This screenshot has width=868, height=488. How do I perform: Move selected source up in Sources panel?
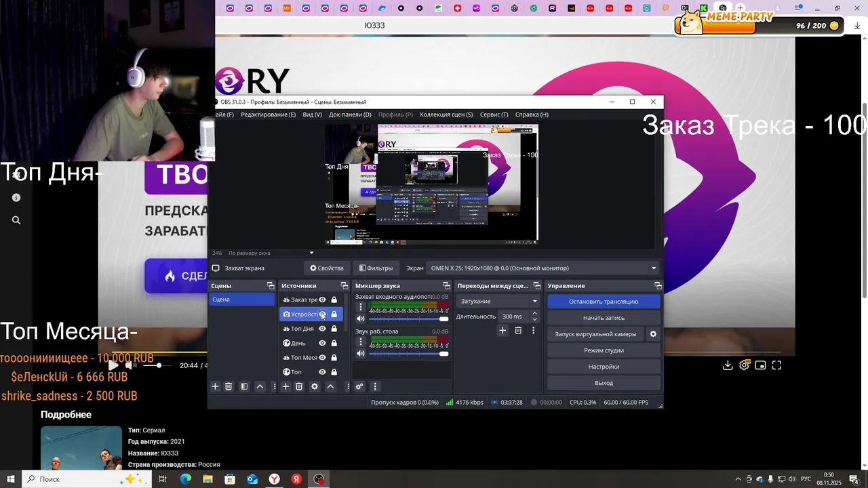pyautogui.click(x=330, y=386)
